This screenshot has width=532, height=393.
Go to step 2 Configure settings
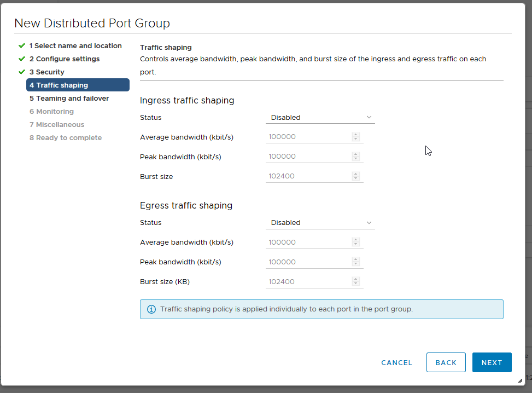pos(65,59)
